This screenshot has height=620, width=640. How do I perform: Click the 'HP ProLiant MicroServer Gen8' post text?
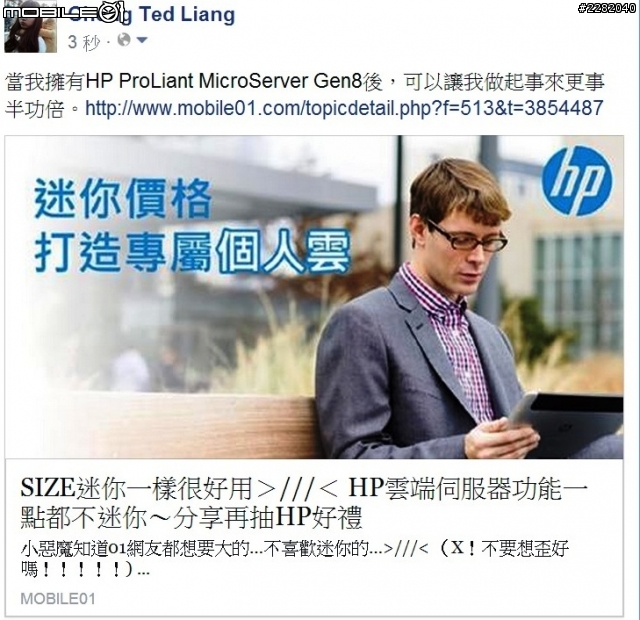click(x=224, y=81)
